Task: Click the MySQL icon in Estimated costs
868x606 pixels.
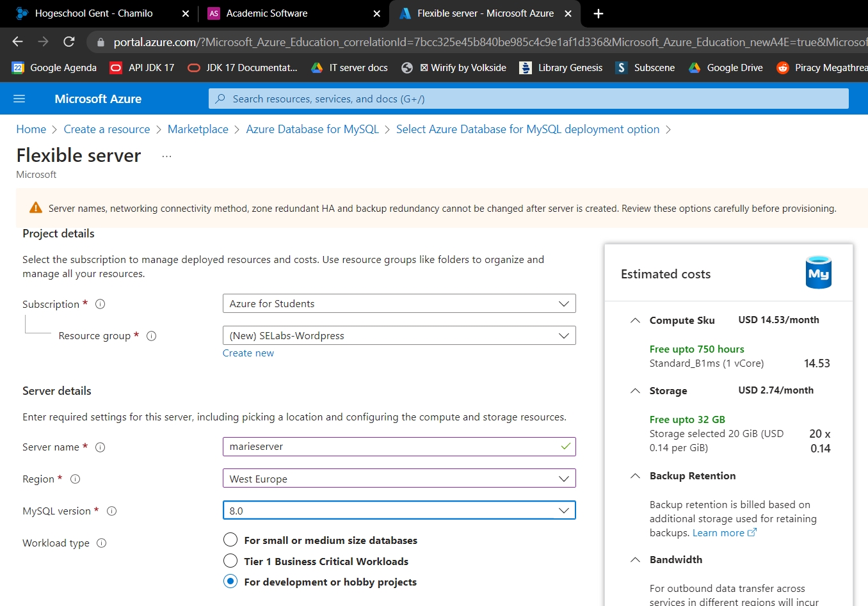Action: click(x=819, y=273)
